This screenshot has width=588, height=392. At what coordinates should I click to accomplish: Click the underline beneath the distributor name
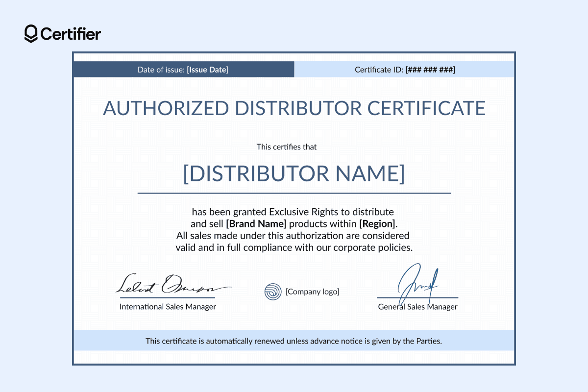(294, 193)
